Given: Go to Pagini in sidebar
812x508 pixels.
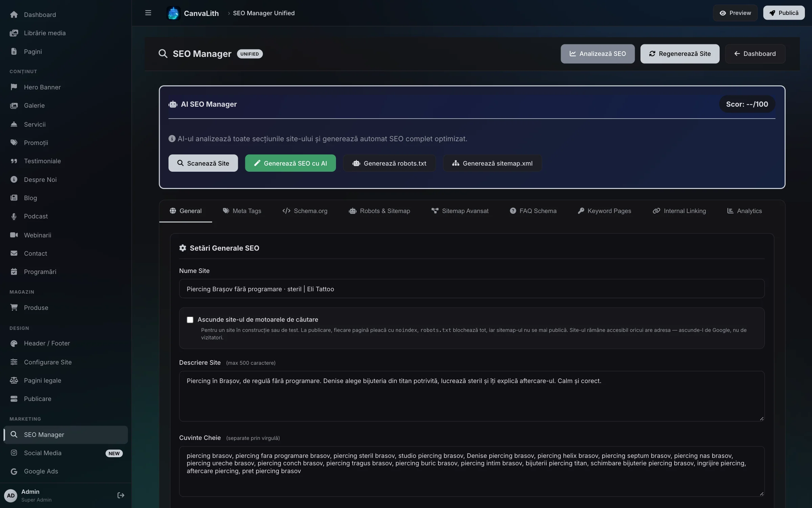Looking at the screenshot, I should [x=66, y=51].
